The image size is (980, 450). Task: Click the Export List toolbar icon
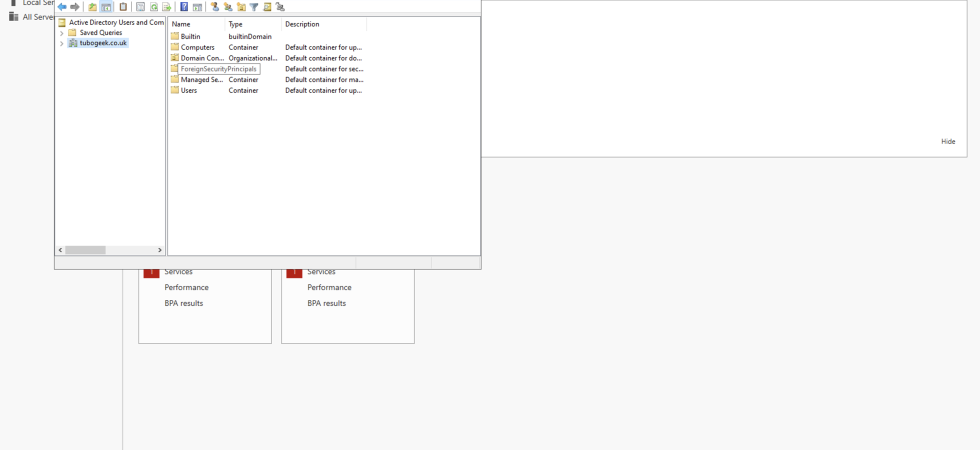[x=166, y=7]
